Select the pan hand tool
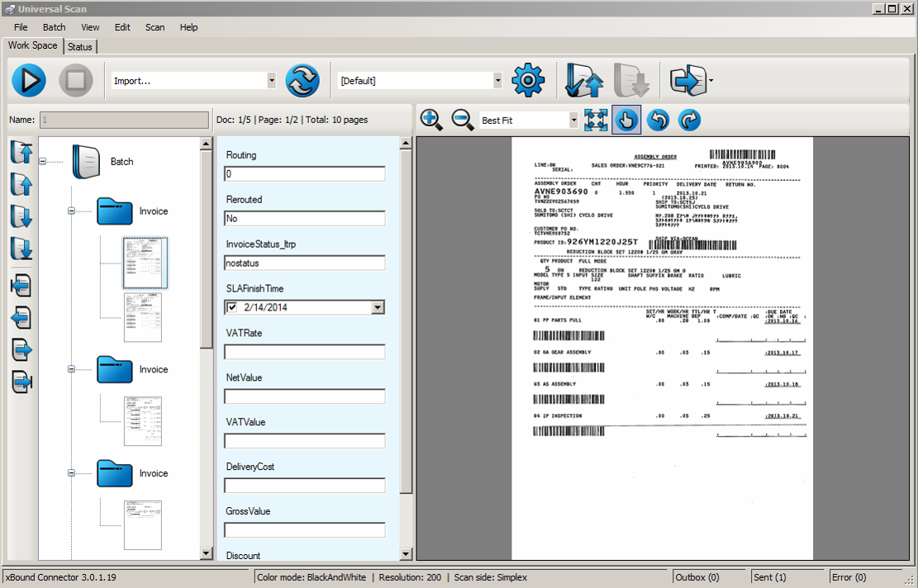The width and height of the screenshot is (918, 588). coord(625,121)
